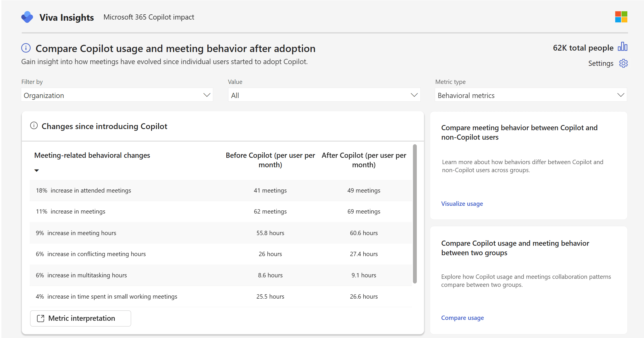
Task: Click the info icon next to Changes since introducing Copilot
Action: click(34, 125)
